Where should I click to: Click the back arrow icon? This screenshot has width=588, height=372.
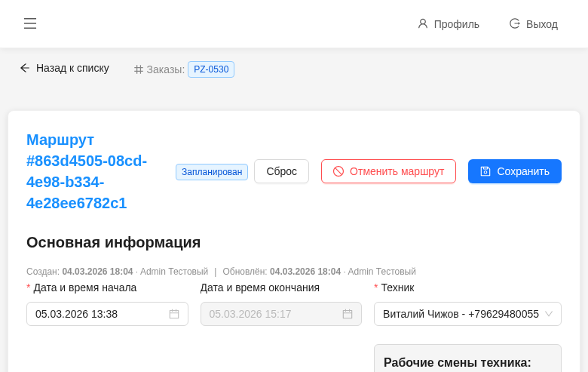(25, 68)
